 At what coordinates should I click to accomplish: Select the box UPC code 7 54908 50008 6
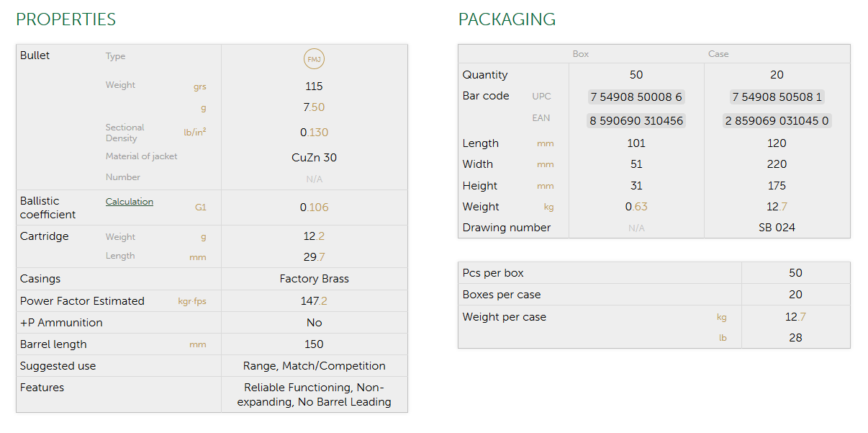click(636, 97)
